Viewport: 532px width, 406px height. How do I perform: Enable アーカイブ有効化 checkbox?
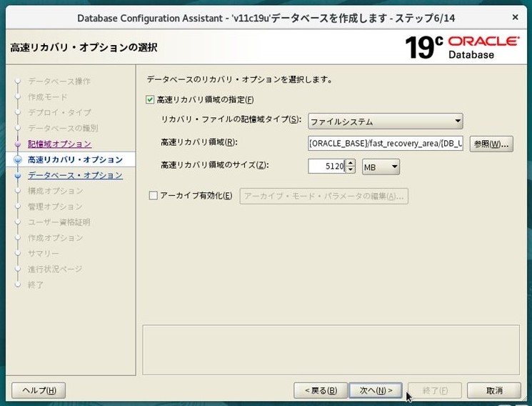pos(153,196)
